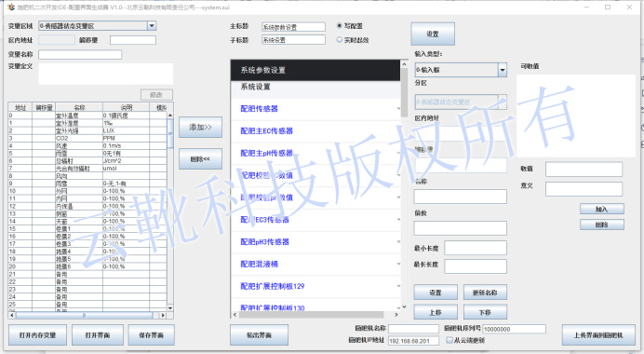Open the 输入类型 combo box arrow
Screen dimensions: 644x354
click(x=503, y=70)
